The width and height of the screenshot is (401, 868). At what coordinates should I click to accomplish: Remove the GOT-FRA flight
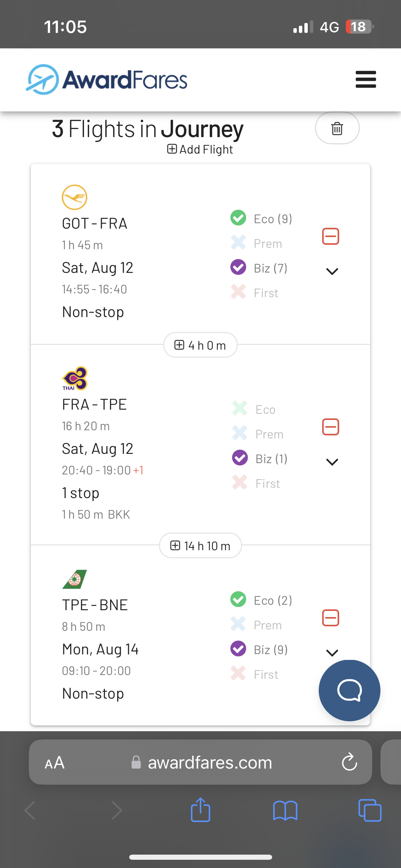(x=330, y=237)
